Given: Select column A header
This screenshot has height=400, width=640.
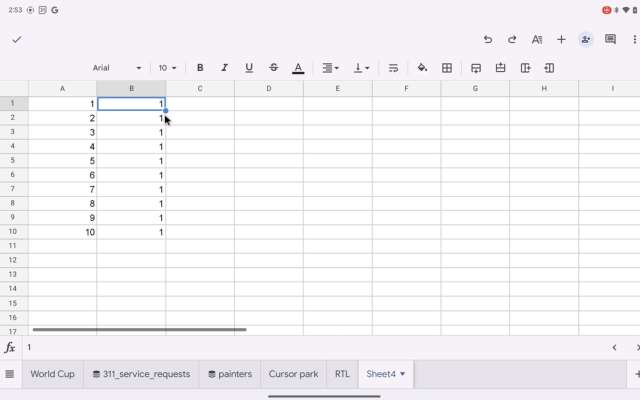Looking at the screenshot, I should (x=62, y=89).
